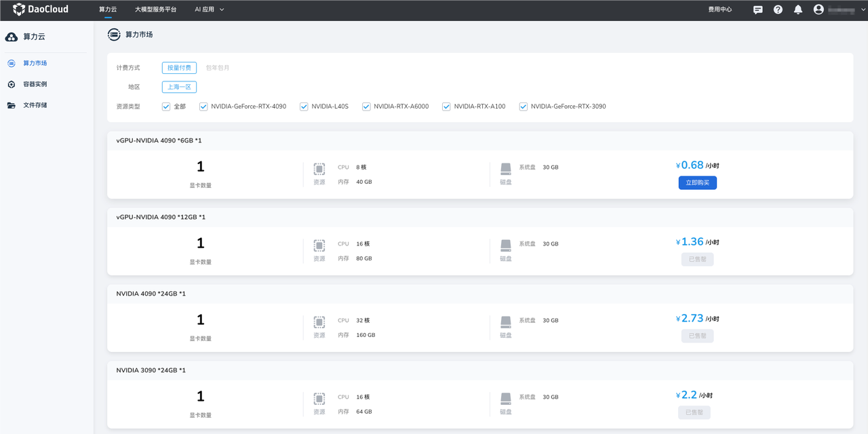Viewport: 868px width, 434px height.
Task: Click the DaoCloud logo
Action: click(x=41, y=9)
